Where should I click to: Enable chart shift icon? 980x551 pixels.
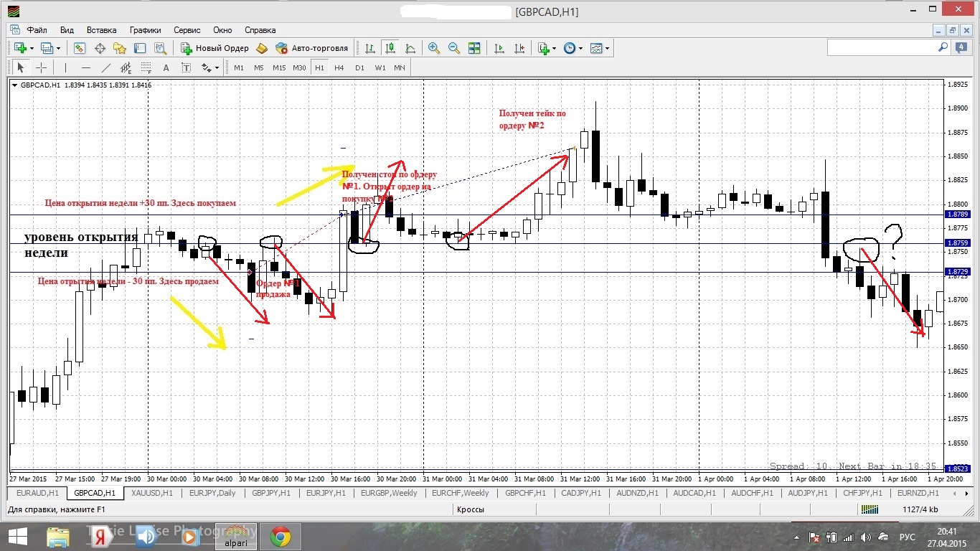click(x=519, y=48)
